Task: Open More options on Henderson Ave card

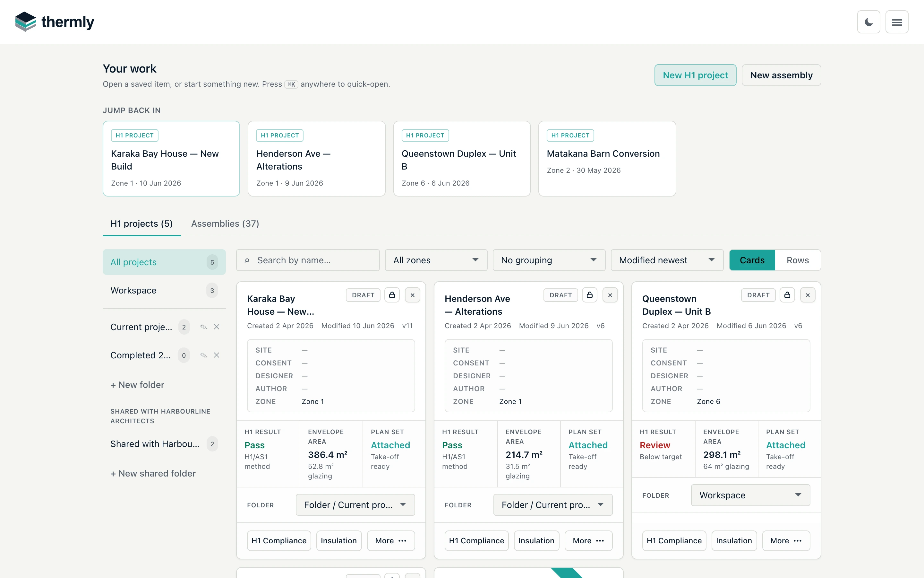Action: pos(588,540)
